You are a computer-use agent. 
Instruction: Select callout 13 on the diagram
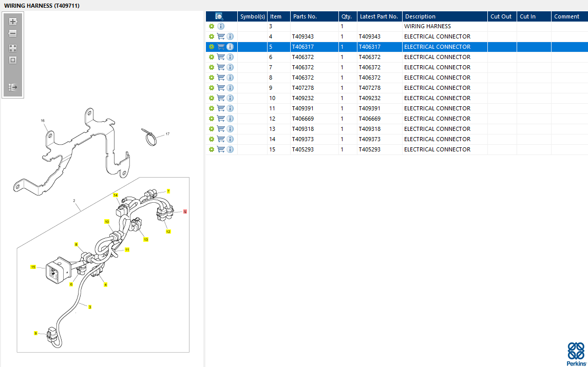click(x=145, y=239)
